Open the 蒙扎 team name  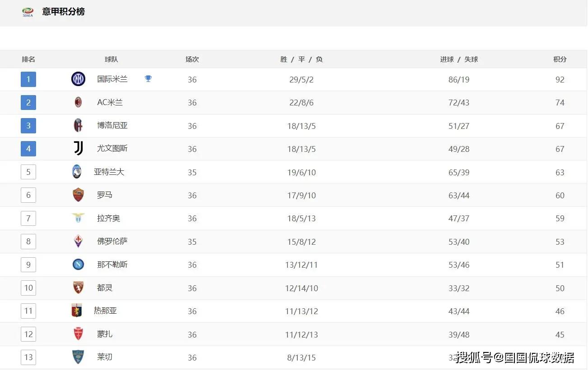(x=105, y=334)
